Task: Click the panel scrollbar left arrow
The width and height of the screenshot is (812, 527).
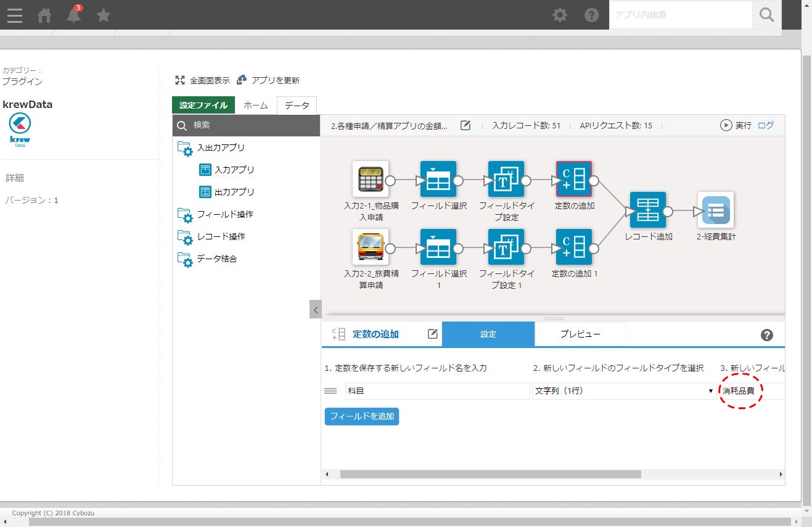Action: click(327, 474)
